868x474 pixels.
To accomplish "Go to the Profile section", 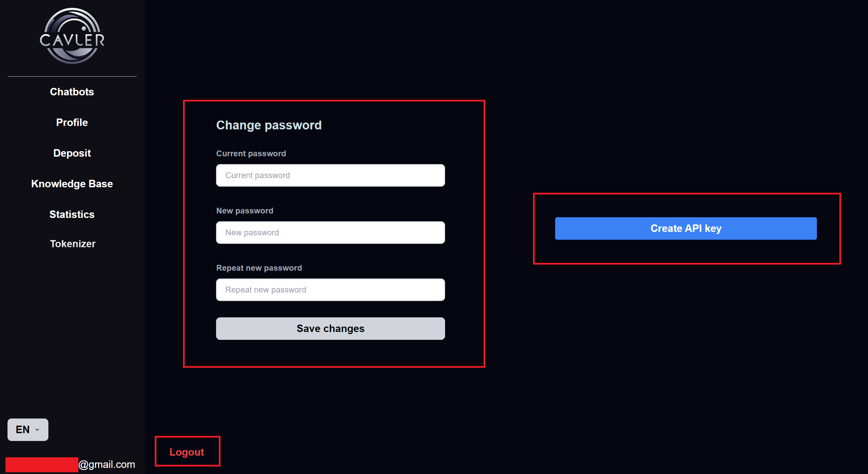I will pyautogui.click(x=72, y=123).
